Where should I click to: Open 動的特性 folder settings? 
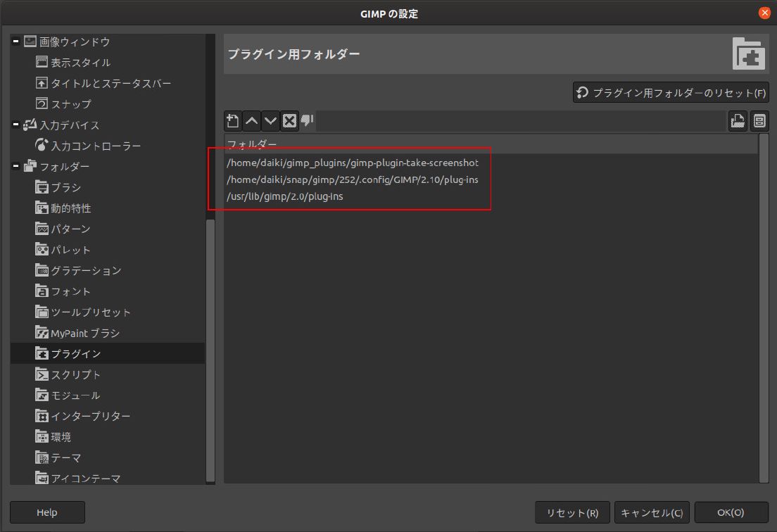click(x=70, y=208)
